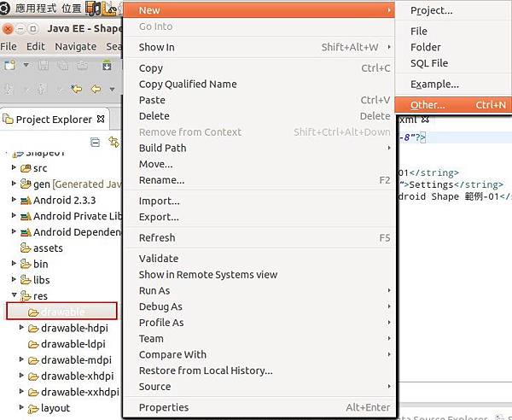This screenshot has height=420, width=512.
Task: Expand the libs folder node
Action: 14,279
